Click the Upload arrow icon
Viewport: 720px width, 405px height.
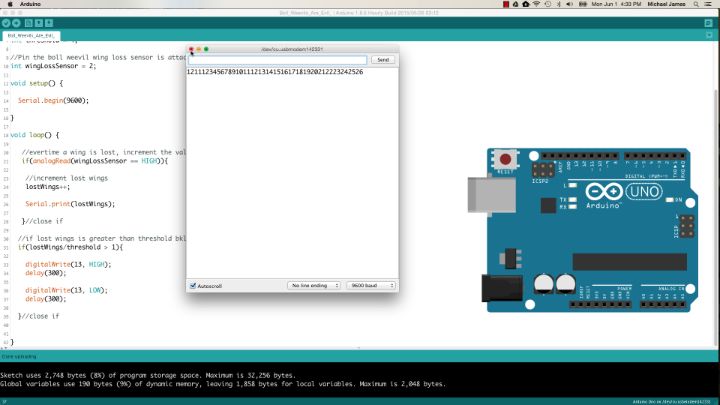point(16,23)
